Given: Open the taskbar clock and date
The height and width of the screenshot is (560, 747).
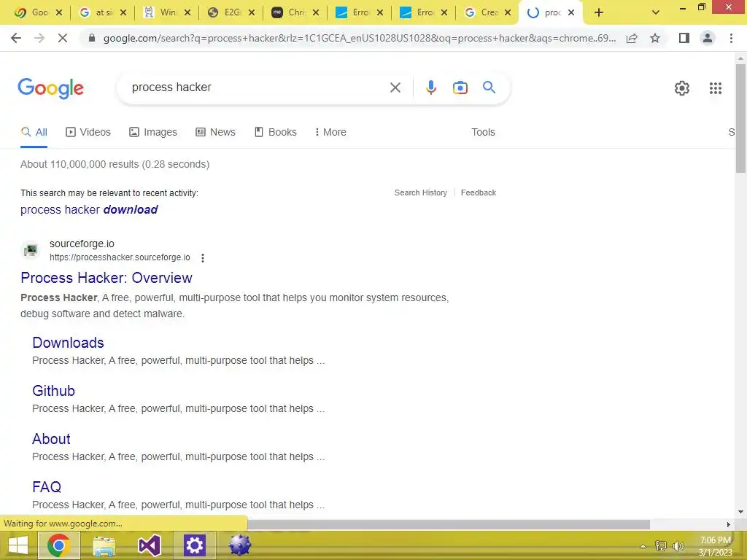Looking at the screenshot, I should point(715,546).
